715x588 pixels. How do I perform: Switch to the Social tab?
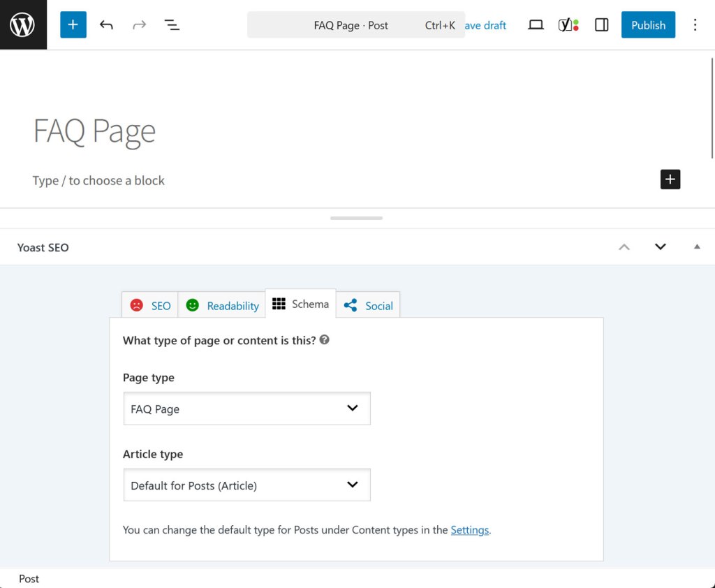point(368,305)
